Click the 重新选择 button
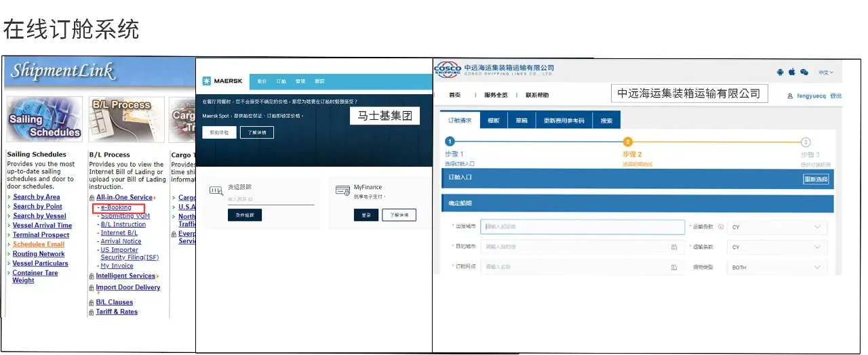868x355 pixels. click(x=816, y=180)
